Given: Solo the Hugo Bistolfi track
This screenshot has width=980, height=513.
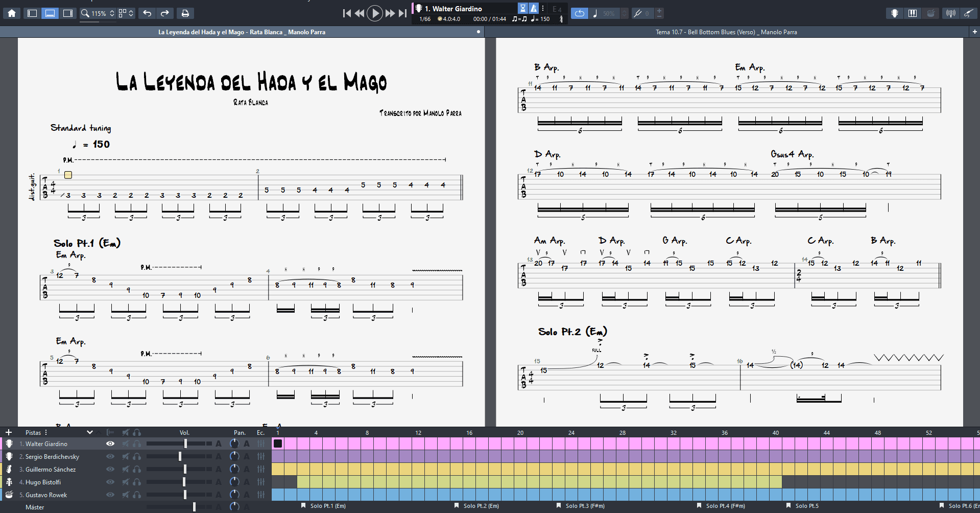Looking at the screenshot, I should click(137, 482).
